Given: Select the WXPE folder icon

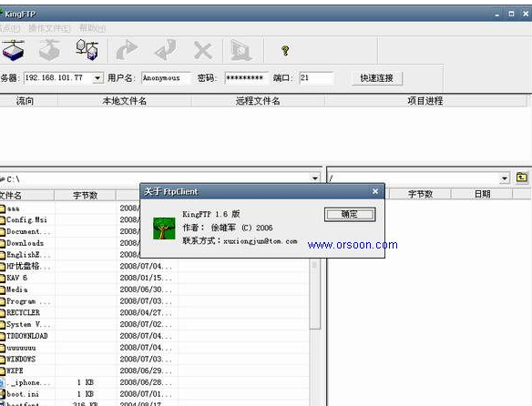Looking at the screenshot, I should click(3, 370).
